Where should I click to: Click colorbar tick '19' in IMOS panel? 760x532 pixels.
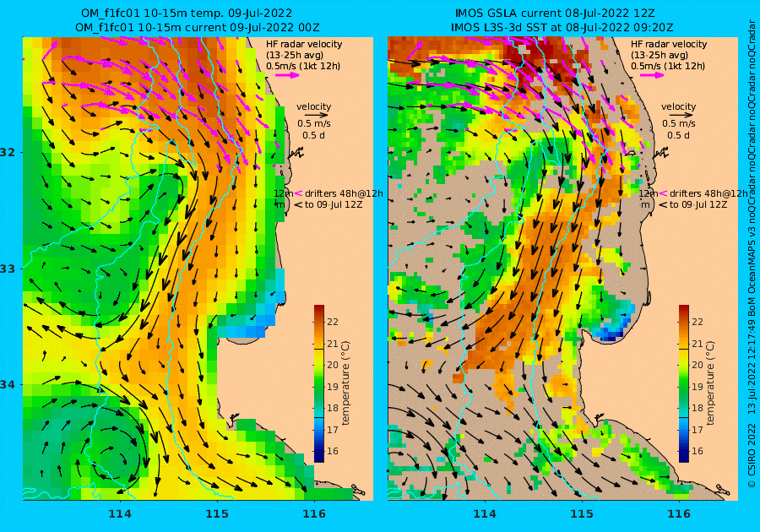point(697,387)
